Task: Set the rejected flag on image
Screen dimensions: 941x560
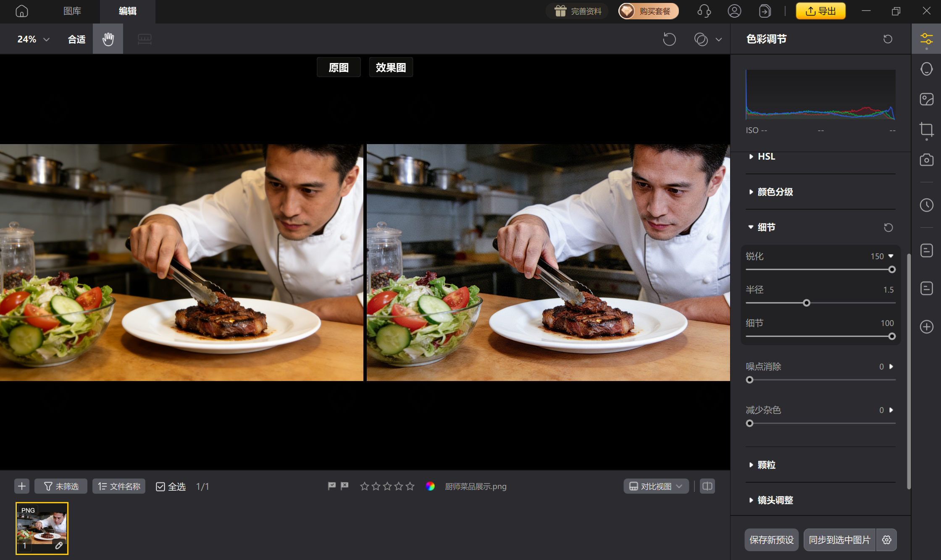Action: point(344,486)
